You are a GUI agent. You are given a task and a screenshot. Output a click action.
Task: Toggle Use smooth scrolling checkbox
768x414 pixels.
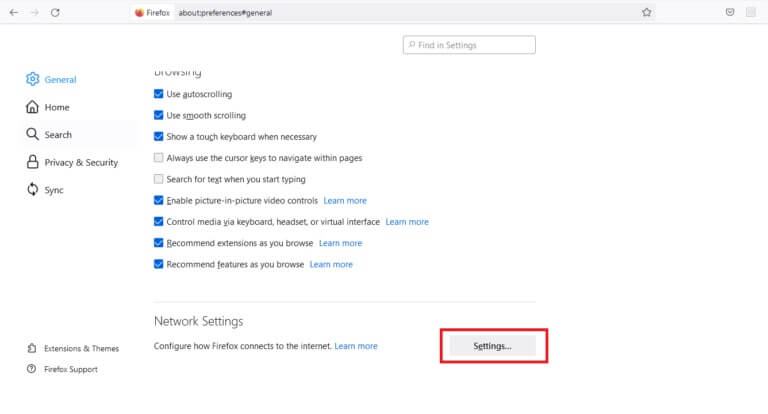158,115
